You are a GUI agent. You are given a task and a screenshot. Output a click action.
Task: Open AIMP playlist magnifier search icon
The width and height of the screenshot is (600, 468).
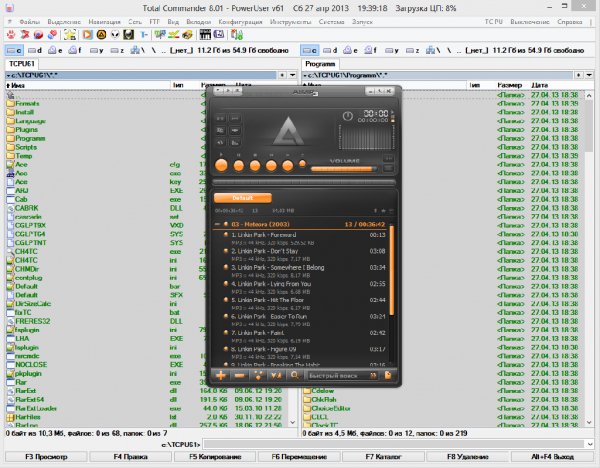point(294,375)
